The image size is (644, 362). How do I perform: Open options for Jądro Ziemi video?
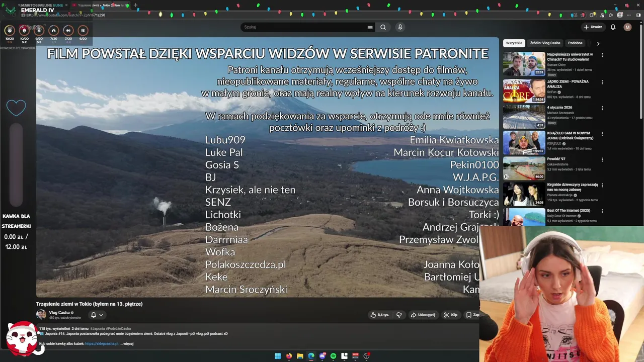pos(602,82)
